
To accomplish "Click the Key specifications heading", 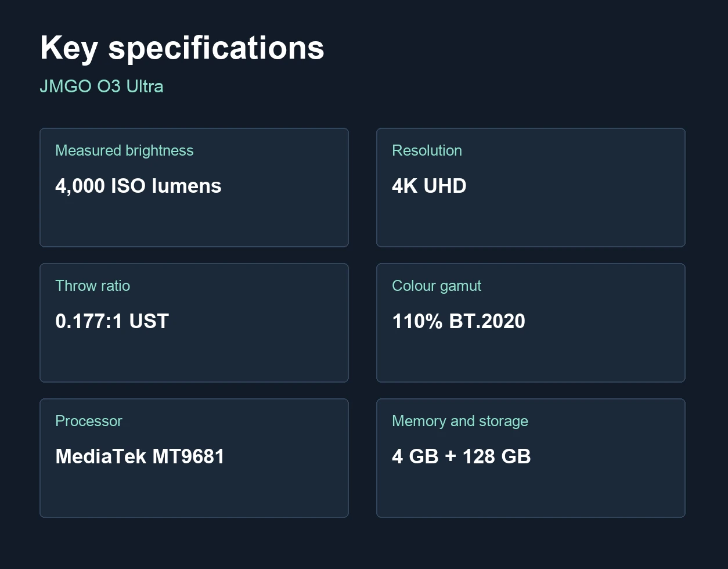I will [x=182, y=48].
